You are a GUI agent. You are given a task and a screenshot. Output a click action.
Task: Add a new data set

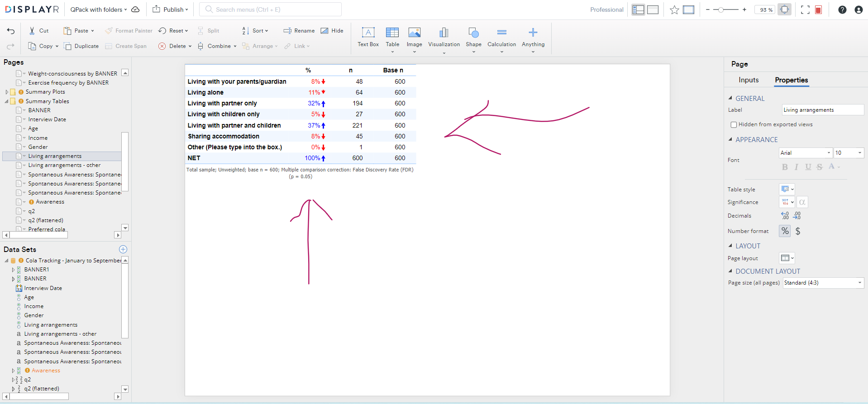point(123,249)
